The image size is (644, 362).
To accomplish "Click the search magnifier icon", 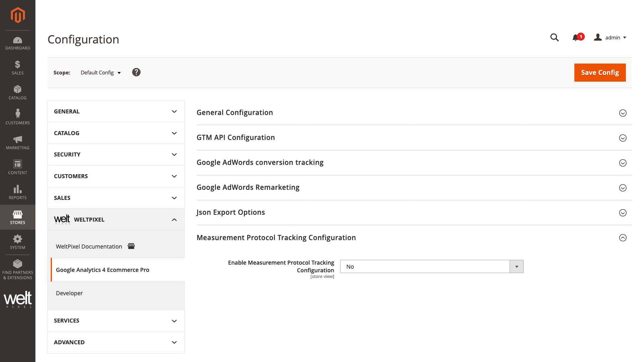I will pos(555,37).
